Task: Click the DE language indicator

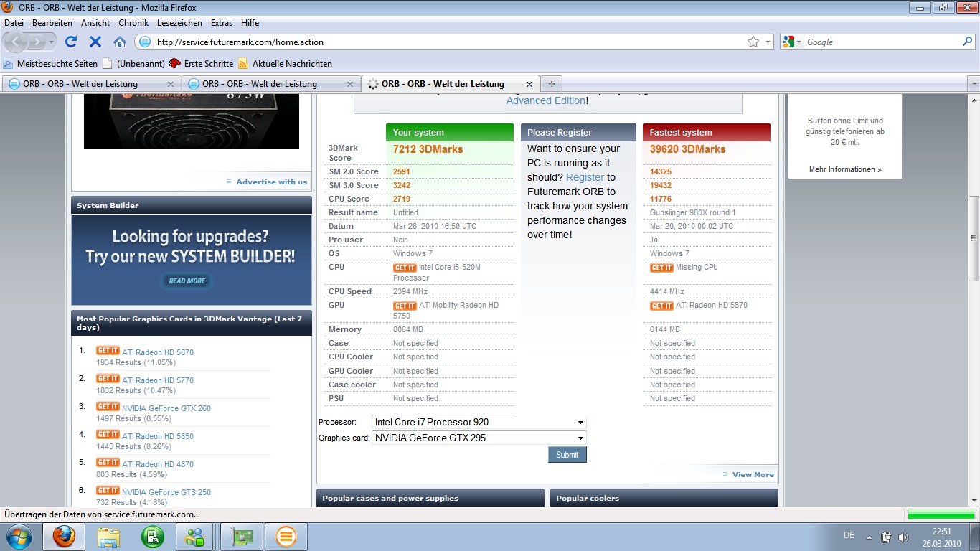Action: click(x=849, y=535)
